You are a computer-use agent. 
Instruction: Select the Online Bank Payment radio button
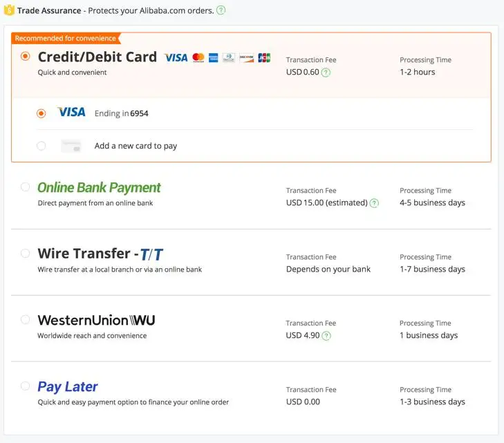tap(26, 187)
